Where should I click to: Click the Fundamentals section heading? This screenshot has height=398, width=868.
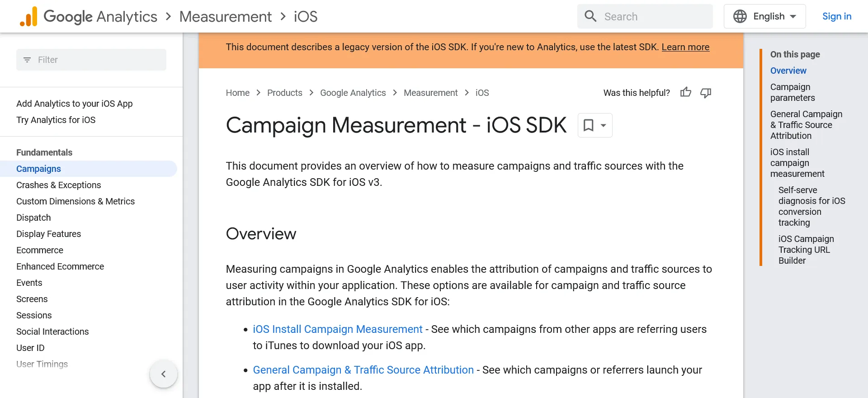44,152
